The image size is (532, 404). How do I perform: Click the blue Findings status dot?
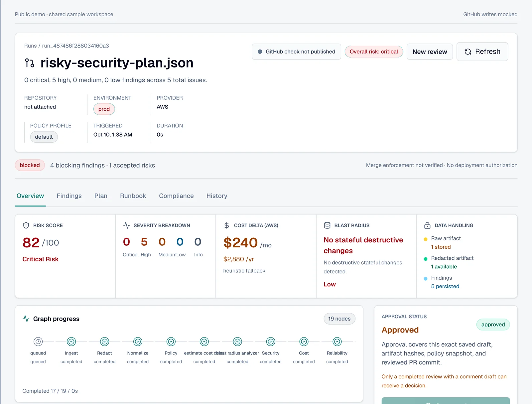coord(426,279)
